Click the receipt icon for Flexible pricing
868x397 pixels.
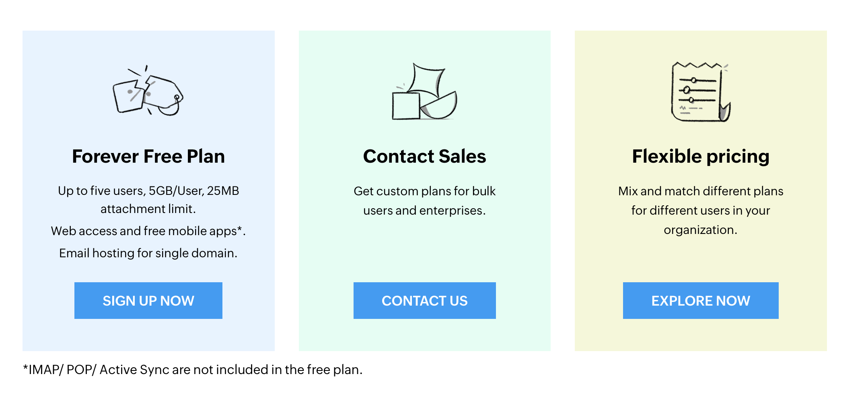point(701,92)
